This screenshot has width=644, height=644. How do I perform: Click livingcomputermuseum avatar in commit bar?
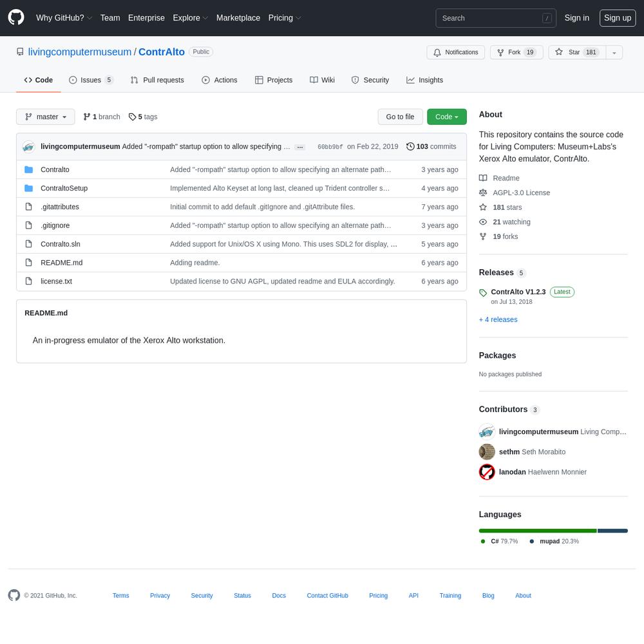click(28, 147)
